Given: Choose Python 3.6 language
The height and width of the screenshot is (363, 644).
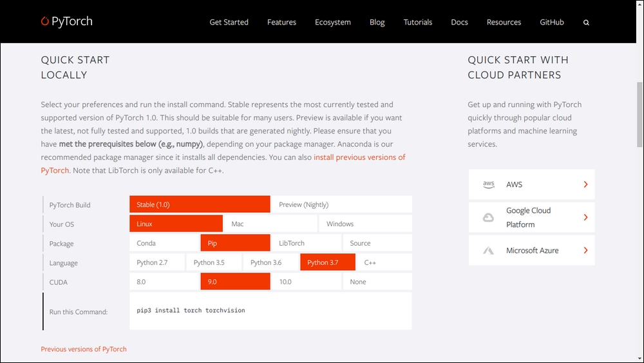Looking at the screenshot, I should [x=271, y=262].
